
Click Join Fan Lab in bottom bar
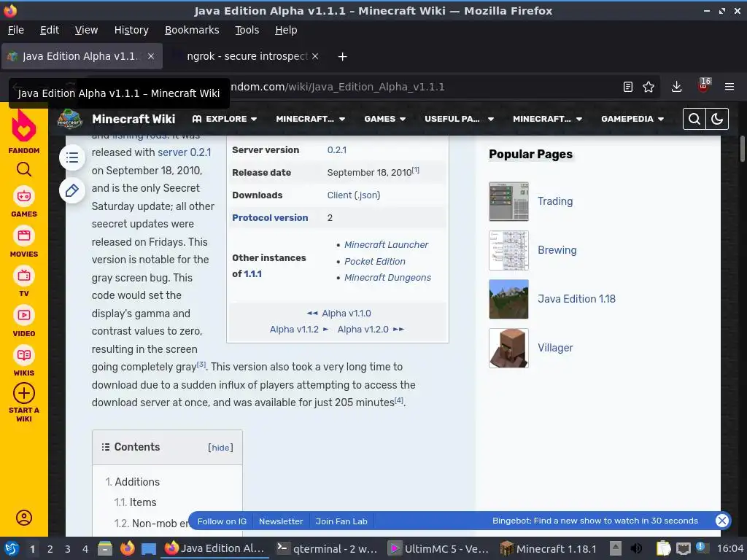pos(341,521)
